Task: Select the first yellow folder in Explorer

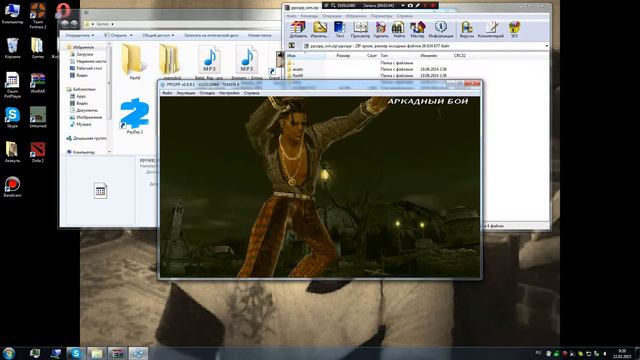Action: 135,61
